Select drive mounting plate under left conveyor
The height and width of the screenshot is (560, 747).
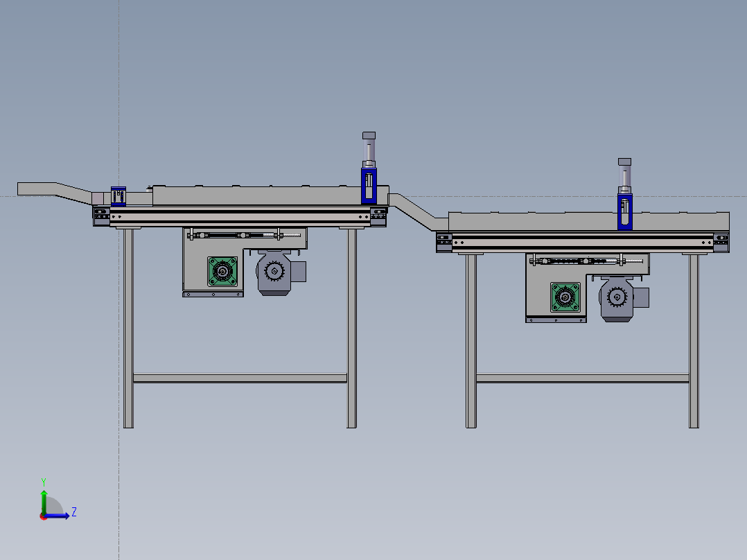pos(213,262)
